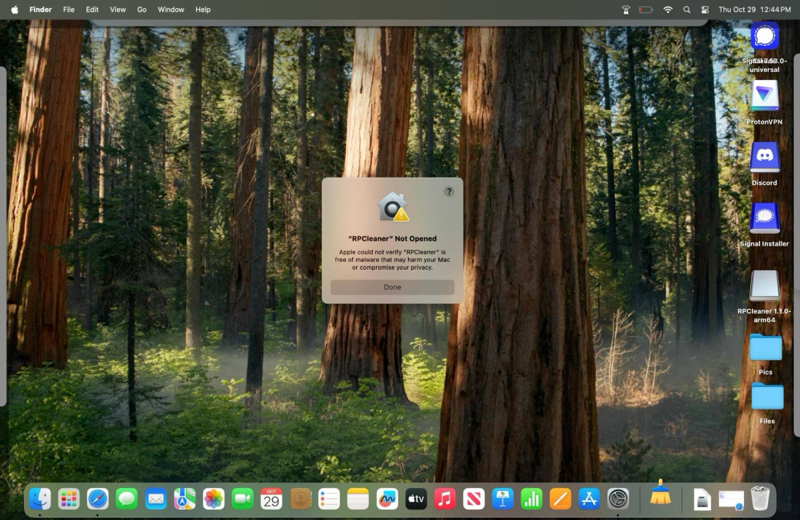Open Photos from the Dock

[x=213, y=499]
